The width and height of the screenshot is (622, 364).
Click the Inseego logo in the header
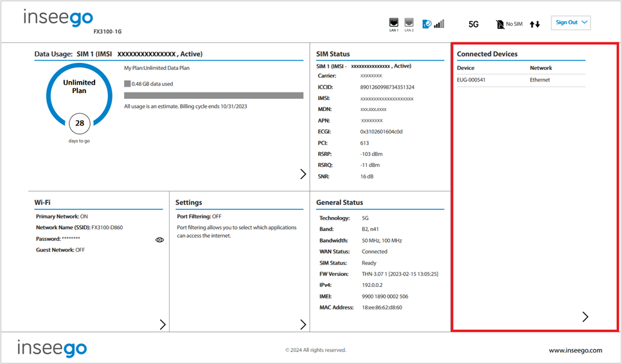(x=58, y=17)
